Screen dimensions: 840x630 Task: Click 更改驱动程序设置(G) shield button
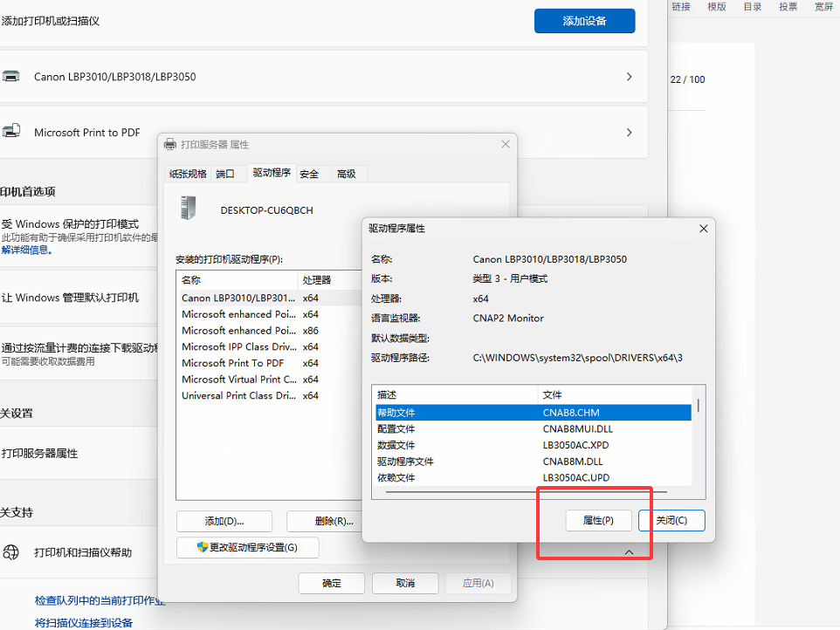click(x=247, y=547)
